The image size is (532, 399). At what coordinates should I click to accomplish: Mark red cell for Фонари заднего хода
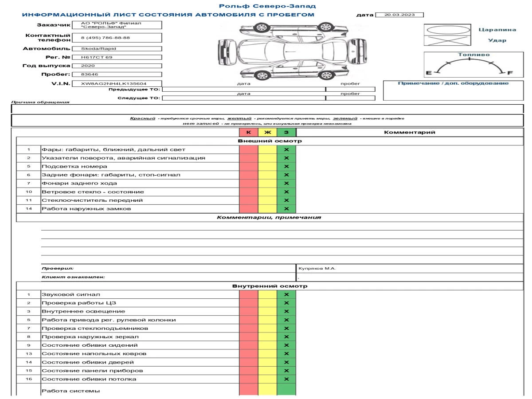[x=248, y=184]
